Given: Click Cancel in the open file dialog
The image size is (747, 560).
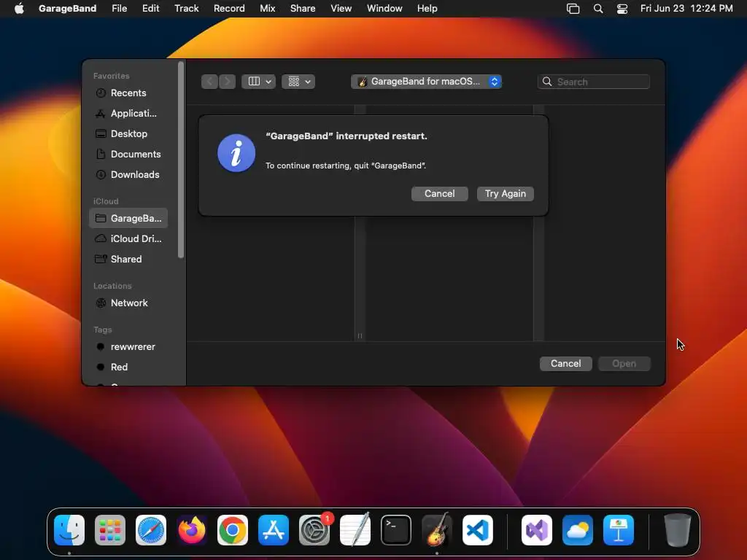Looking at the screenshot, I should [x=566, y=364].
